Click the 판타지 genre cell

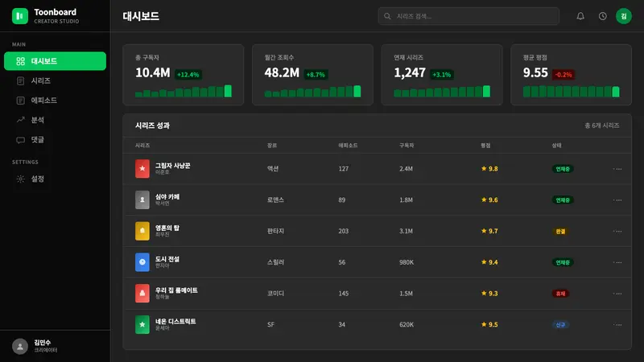point(275,231)
